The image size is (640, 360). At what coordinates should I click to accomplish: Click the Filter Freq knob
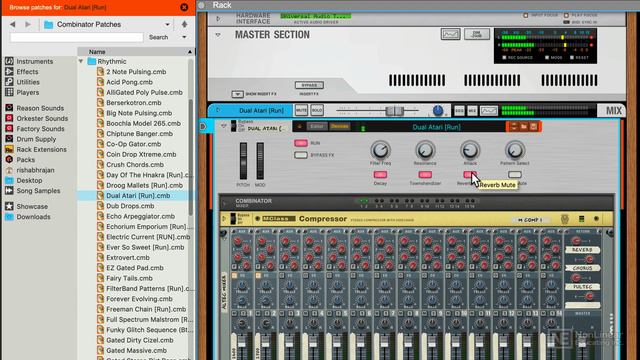(x=380, y=150)
